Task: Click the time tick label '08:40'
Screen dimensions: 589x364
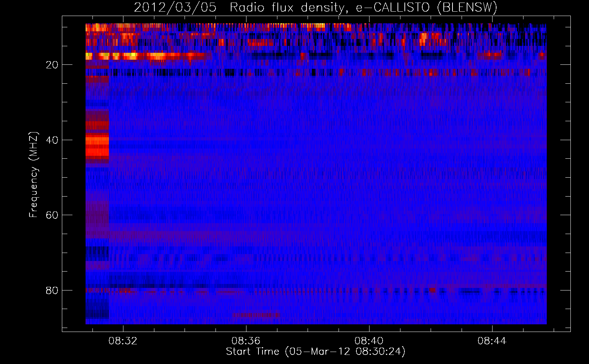Action: click(369, 341)
